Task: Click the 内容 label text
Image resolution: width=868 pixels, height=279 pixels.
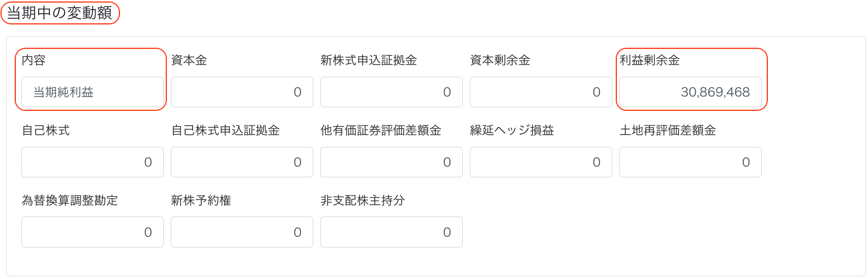Action: point(34,60)
